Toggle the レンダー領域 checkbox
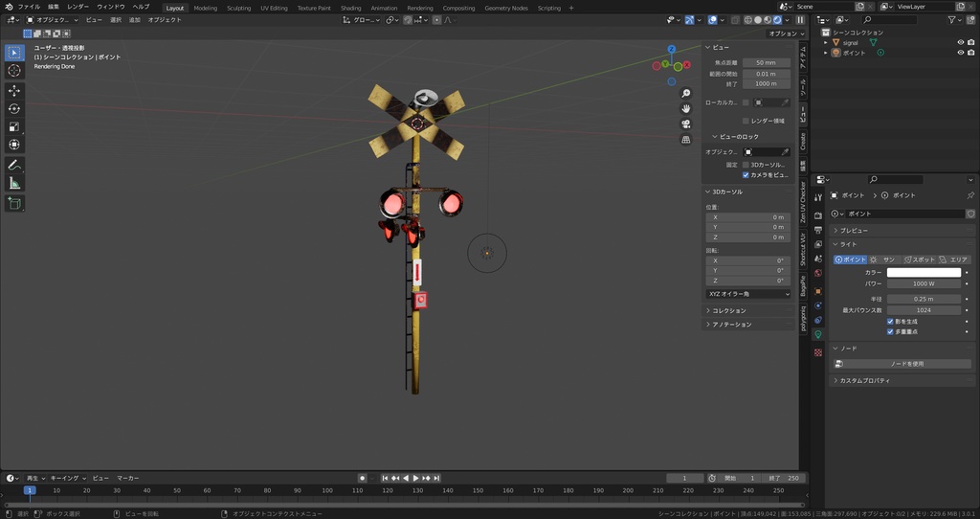Image resolution: width=980 pixels, height=519 pixels. point(746,121)
